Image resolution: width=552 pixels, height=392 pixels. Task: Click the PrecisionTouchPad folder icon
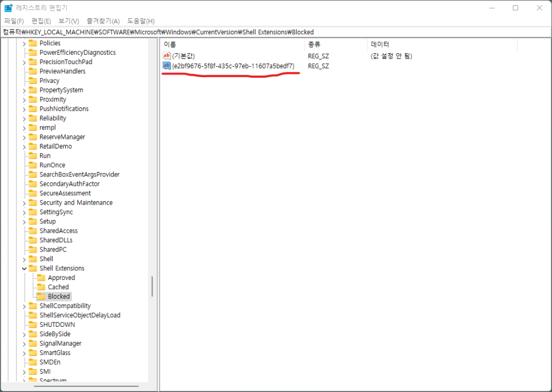33,62
